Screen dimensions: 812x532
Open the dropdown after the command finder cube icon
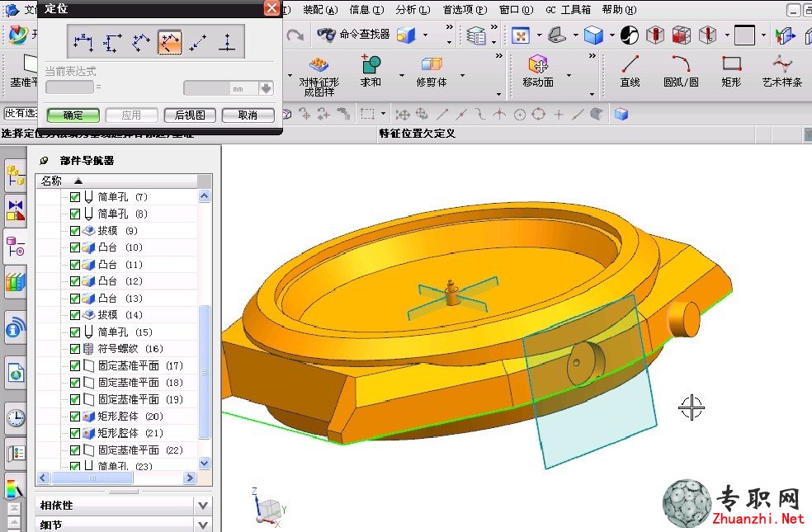(425, 35)
